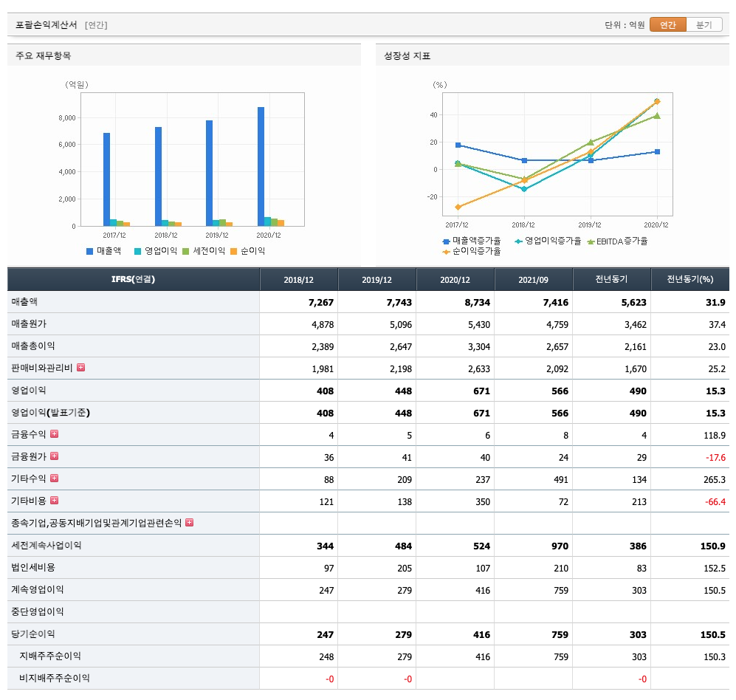Toggle 세전이익 series in bar chart legend
Screen dimensions: 736x700
coord(204,251)
